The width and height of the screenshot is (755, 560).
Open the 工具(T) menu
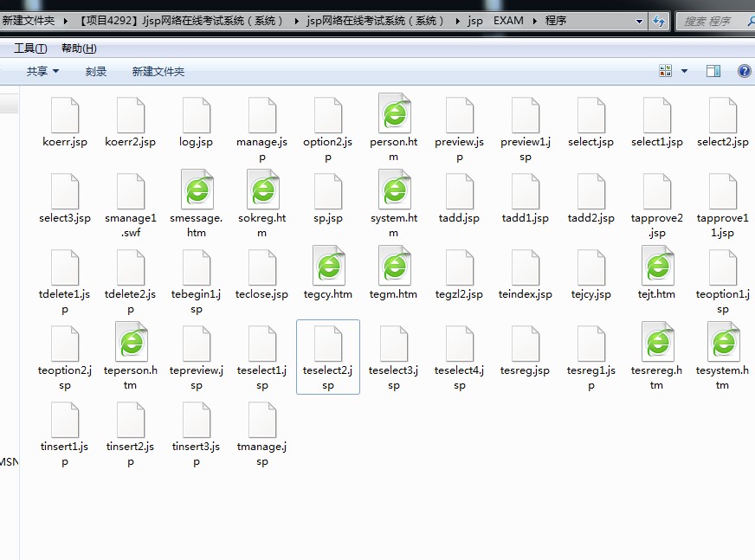tap(30, 48)
